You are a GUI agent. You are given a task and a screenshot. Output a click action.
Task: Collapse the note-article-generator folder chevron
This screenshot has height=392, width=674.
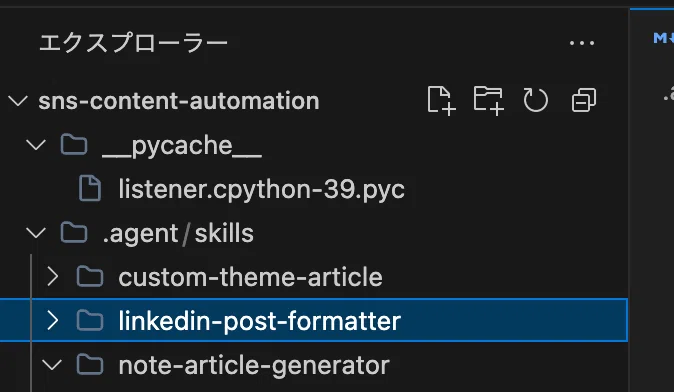(x=52, y=365)
